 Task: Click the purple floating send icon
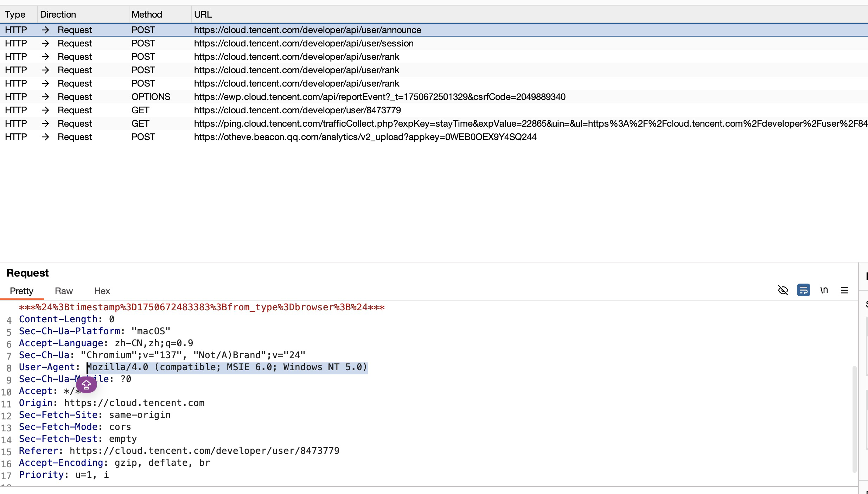click(x=87, y=385)
